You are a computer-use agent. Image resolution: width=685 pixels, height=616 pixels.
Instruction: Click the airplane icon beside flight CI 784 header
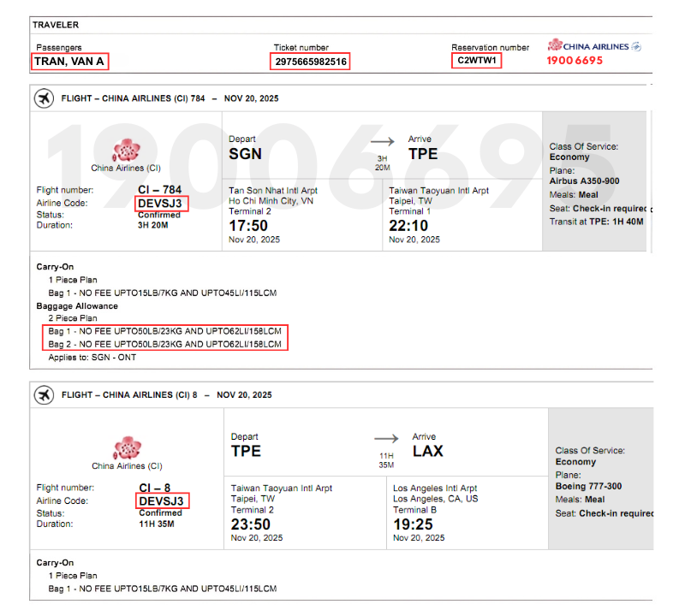(x=43, y=98)
